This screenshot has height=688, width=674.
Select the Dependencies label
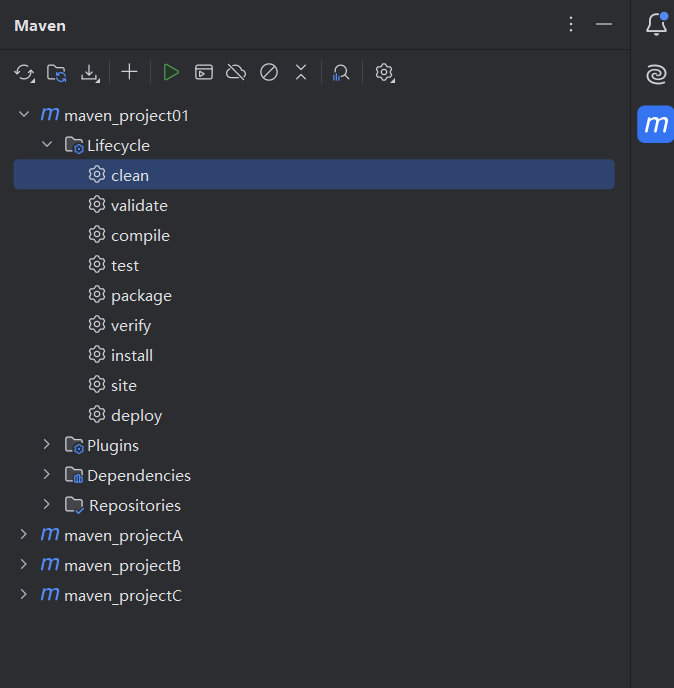[139, 476]
